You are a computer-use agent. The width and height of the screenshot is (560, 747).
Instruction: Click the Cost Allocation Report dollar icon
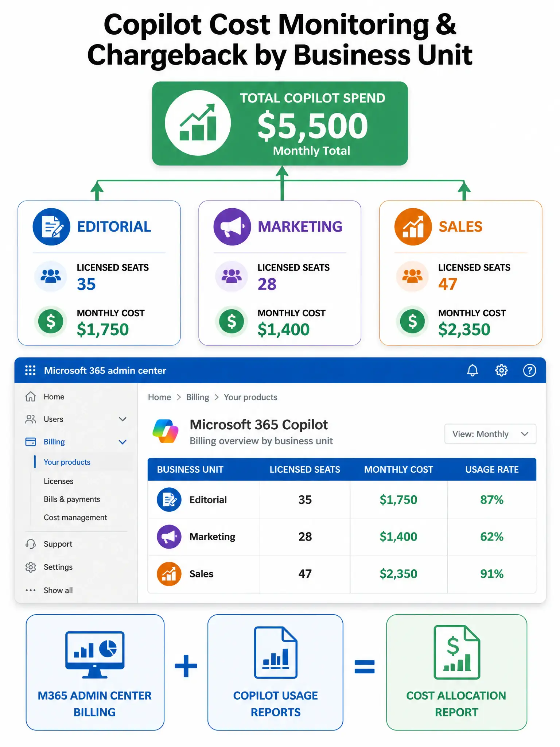[457, 652]
